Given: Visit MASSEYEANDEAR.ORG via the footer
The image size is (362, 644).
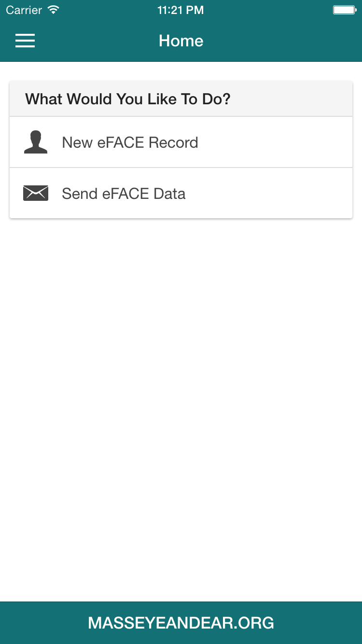Looking at the screenshot, I should pyautogui.click(x=181, y=623).
